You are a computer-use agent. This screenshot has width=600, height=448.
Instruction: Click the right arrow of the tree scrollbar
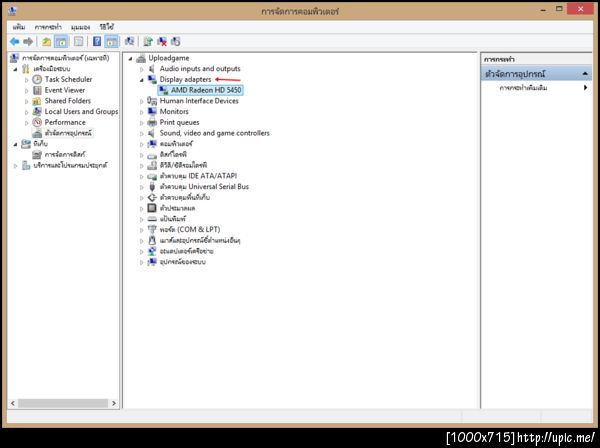[114, 403]
